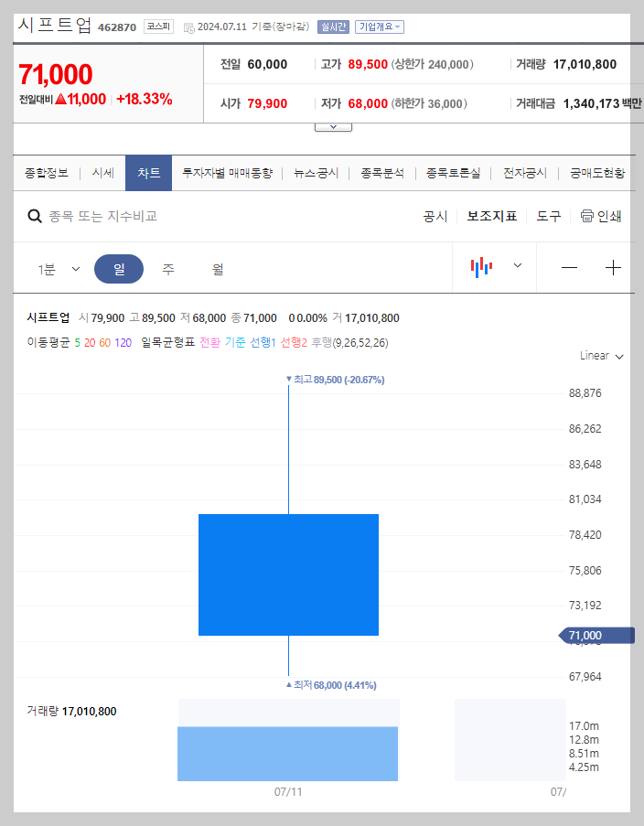Screen dimensions: 644x826
Task: Focus the 종목 또는 지수비교 search field
Action: tap(103, 216)
